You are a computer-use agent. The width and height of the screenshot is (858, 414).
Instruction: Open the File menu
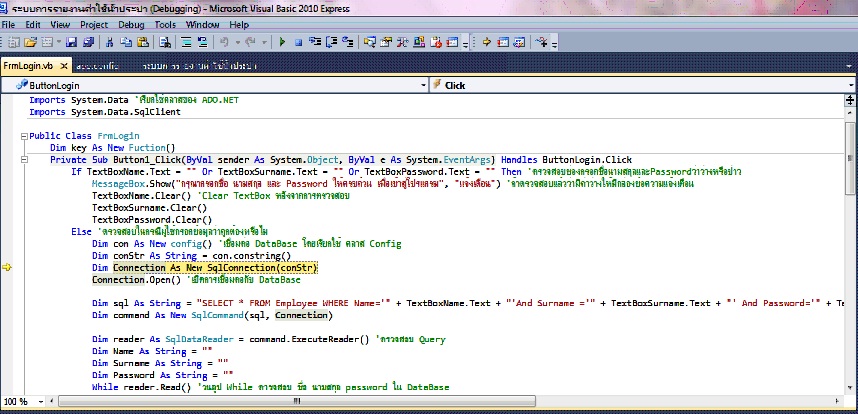tap(8, 25)
